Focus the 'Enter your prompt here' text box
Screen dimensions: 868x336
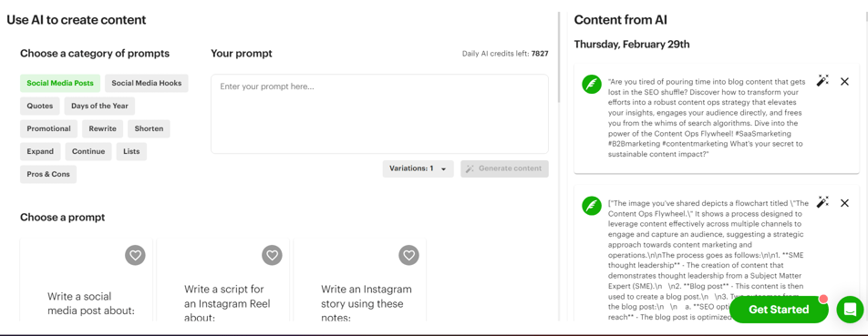(x=379, y=114)
